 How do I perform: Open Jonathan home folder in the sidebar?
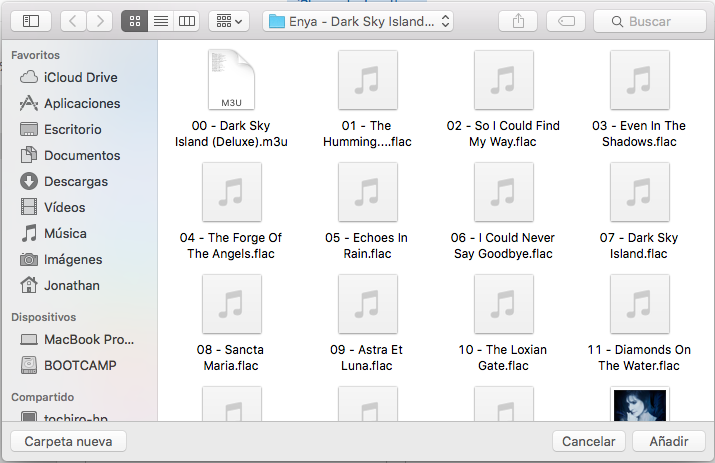pyautogui.click(x=72, y=285)
